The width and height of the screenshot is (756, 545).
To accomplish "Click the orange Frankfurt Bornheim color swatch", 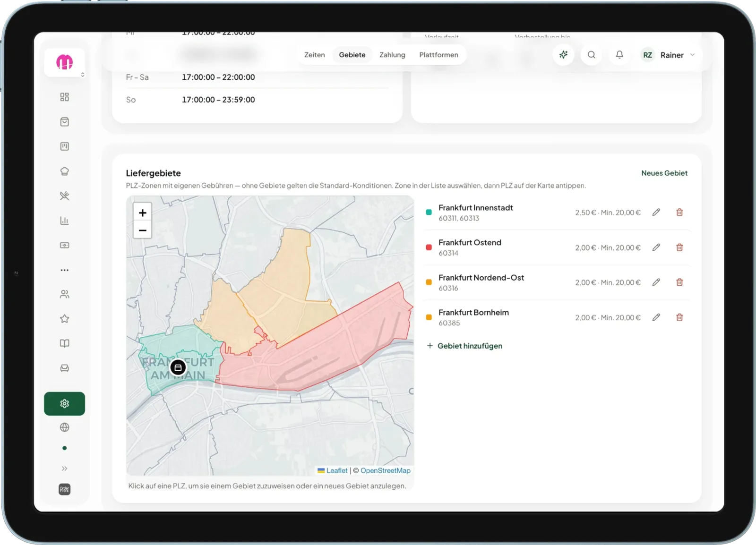I will pyautogui.click(x=429, y=317).
